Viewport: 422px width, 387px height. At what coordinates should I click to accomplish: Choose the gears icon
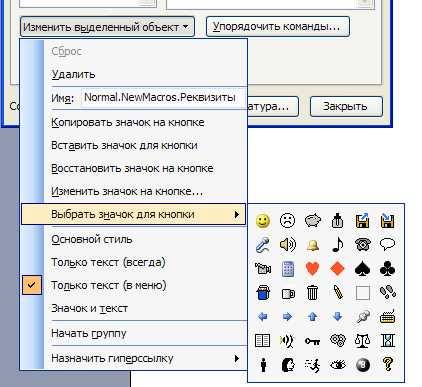tap(338, 340)
